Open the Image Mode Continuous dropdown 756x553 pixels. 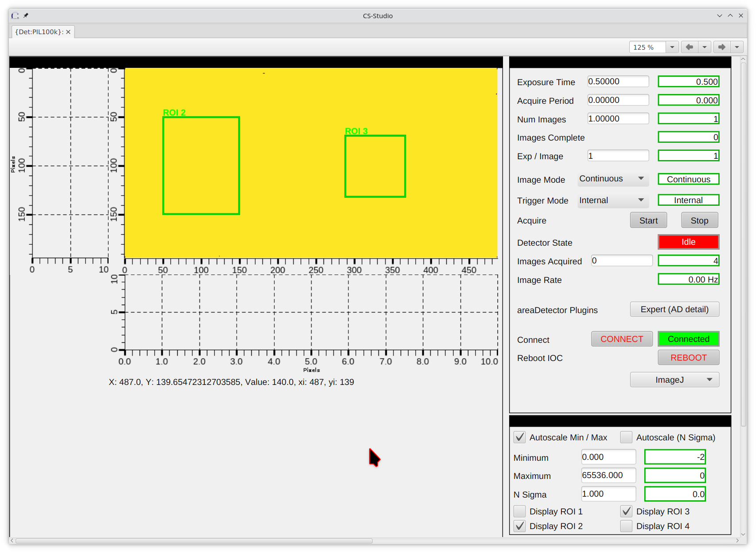click(x=613, y=179)
